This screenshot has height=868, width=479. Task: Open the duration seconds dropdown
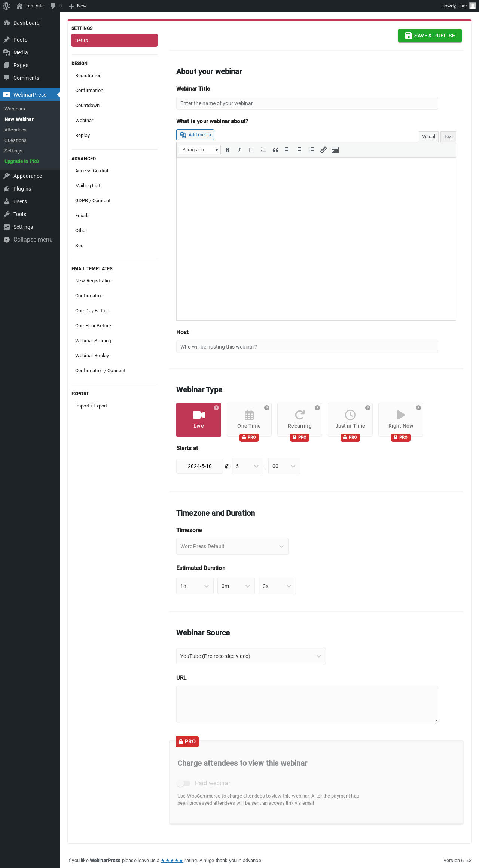(x=277, y=586)
